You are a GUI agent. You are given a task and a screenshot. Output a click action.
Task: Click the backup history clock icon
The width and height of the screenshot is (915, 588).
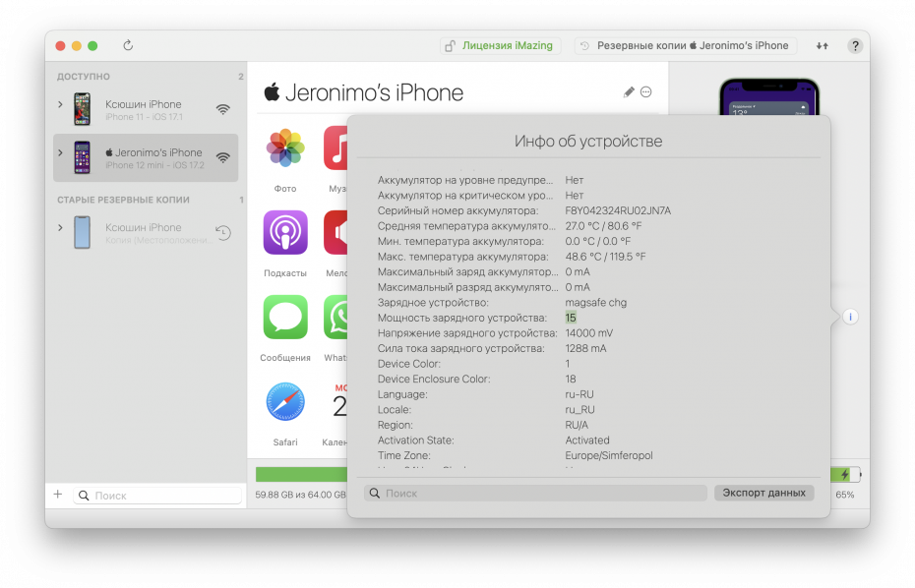click(223, 232)
